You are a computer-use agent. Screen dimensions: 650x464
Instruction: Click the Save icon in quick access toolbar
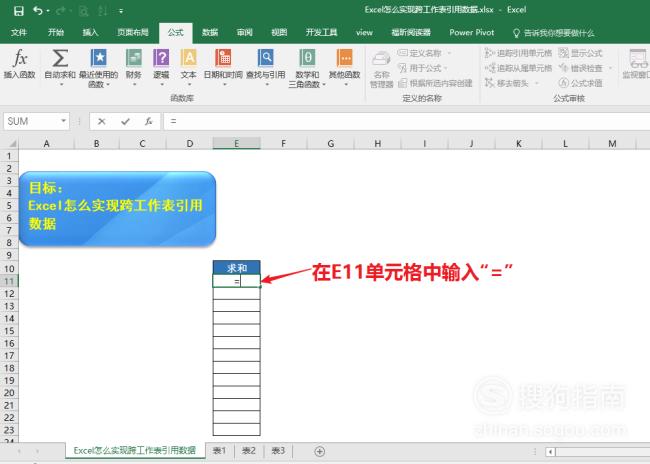click(x=19, y=10)
